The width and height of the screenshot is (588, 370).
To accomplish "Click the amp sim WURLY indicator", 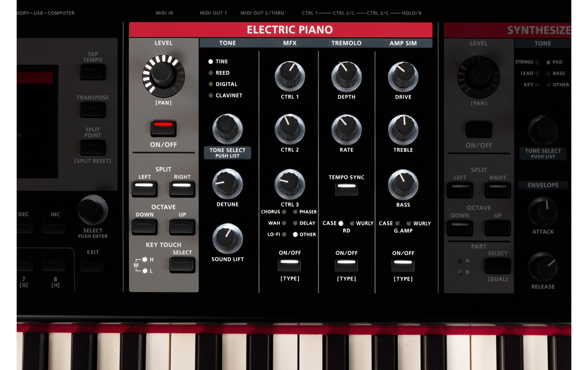I will point(408,223).
